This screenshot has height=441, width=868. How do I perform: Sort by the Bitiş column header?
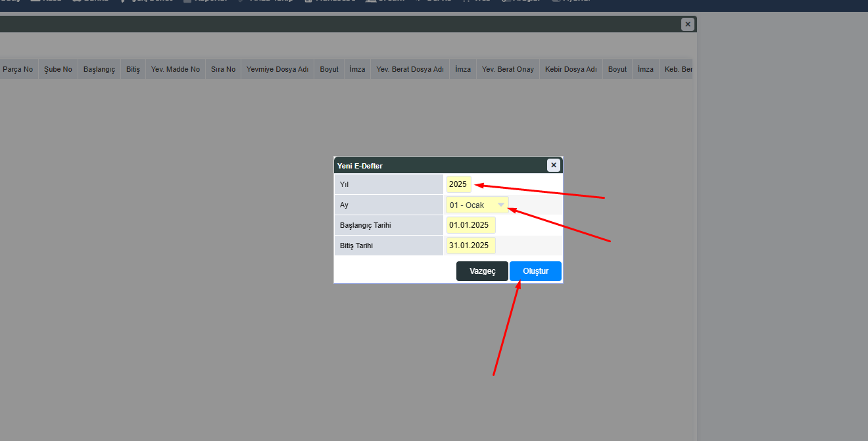click(x=133, y=69)
